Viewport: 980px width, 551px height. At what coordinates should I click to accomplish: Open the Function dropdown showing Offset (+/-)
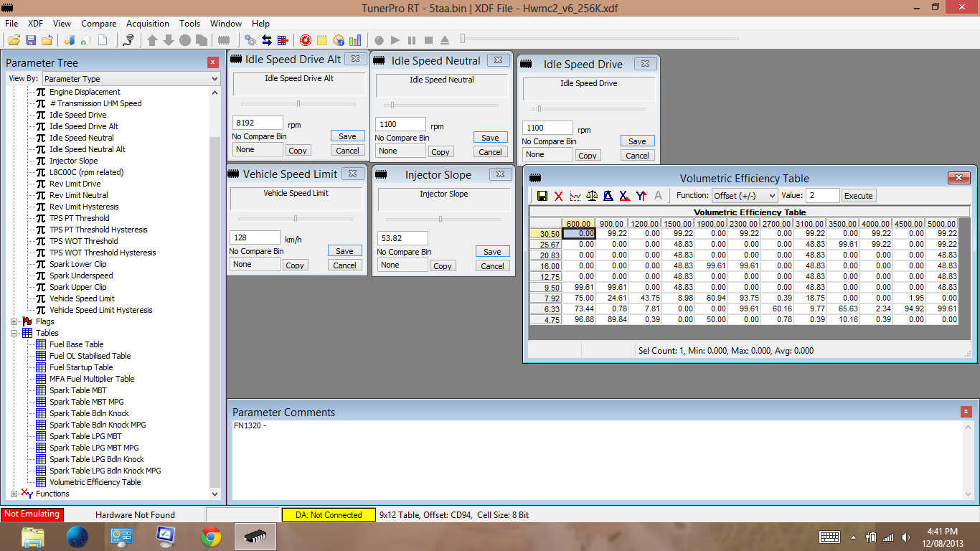[x=744, y=196]
